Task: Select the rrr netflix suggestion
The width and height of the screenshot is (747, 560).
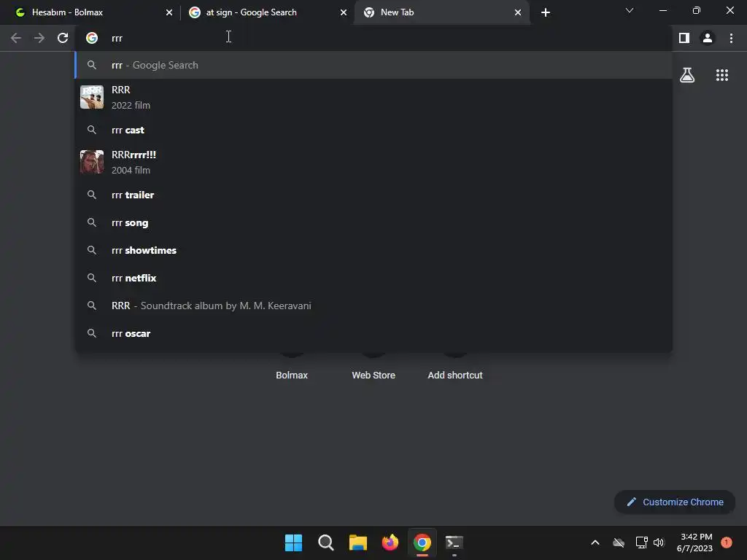Action: [373, 278]
